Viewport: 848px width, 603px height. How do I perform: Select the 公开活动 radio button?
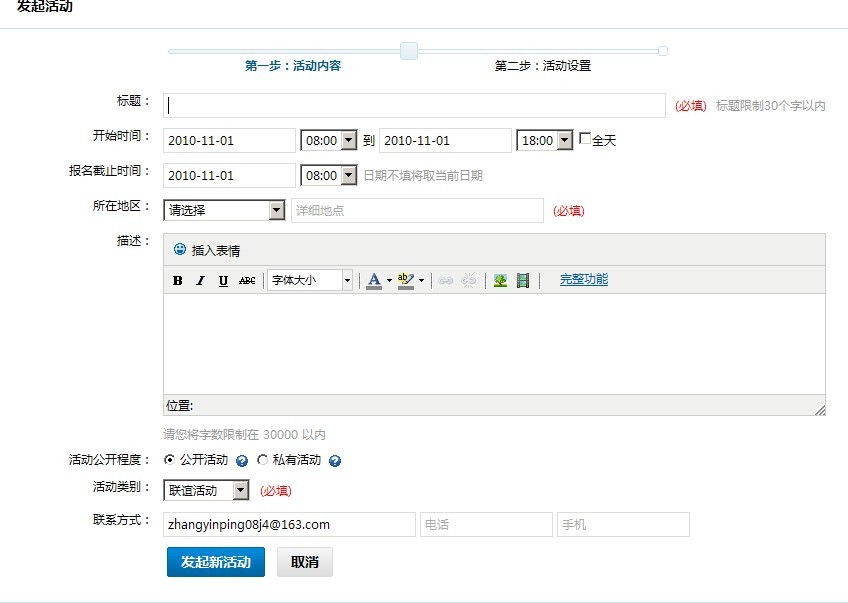point(169,460)
